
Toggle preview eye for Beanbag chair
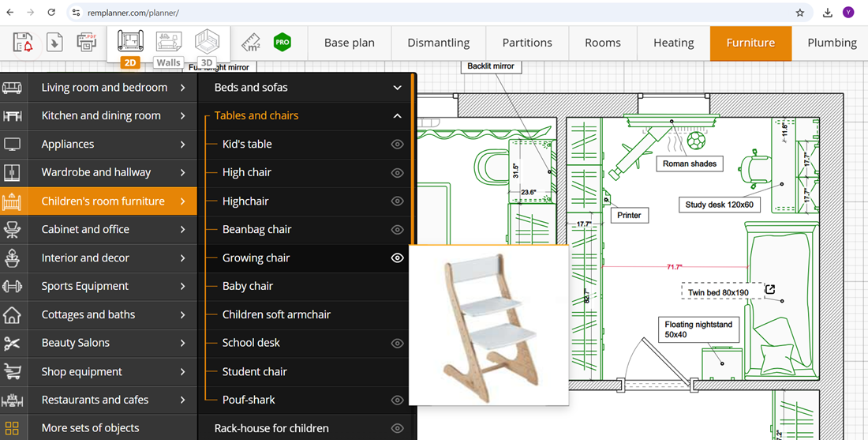tap(398, 229)
